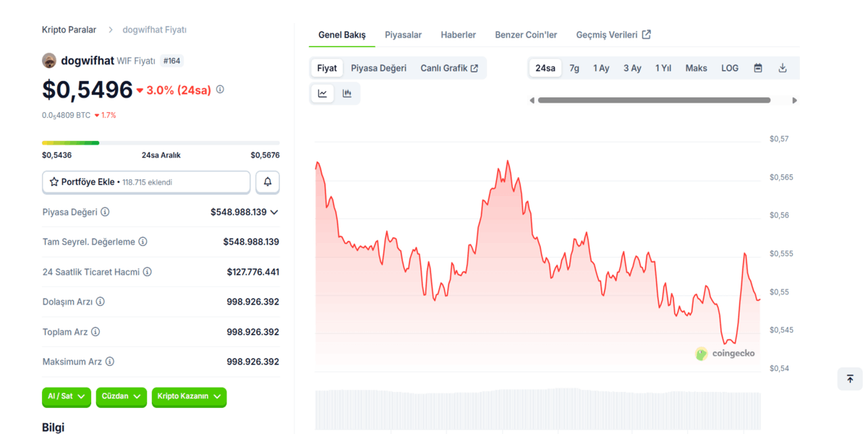Open Canlı Grafik external chart
The width and height of the screenshot is (868, 434).
point(449,68)
